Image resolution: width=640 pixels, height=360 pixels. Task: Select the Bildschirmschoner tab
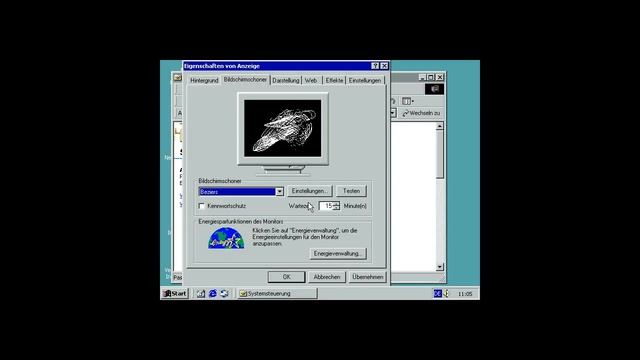[x=245, y=80]
